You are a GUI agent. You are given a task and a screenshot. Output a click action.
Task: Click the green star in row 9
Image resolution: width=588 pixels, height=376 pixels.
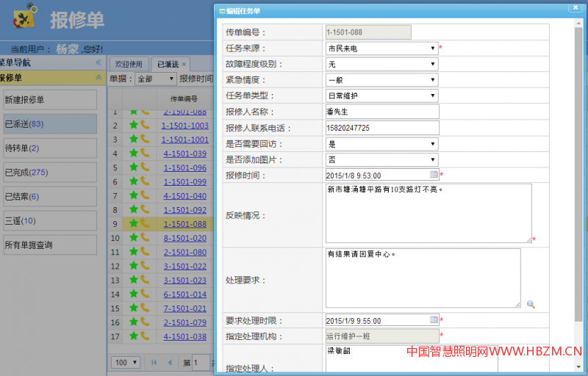pos(134,223)
